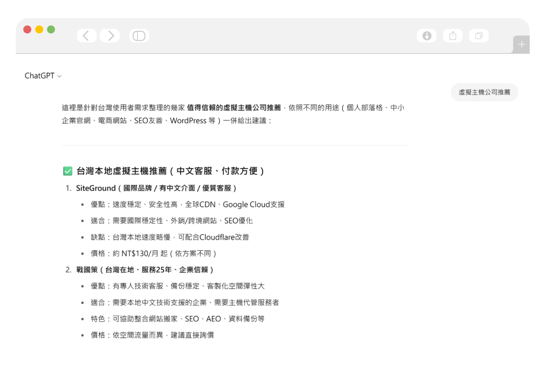Click the user message bubble 虛擬主機公司推薦

click(484, 92)
